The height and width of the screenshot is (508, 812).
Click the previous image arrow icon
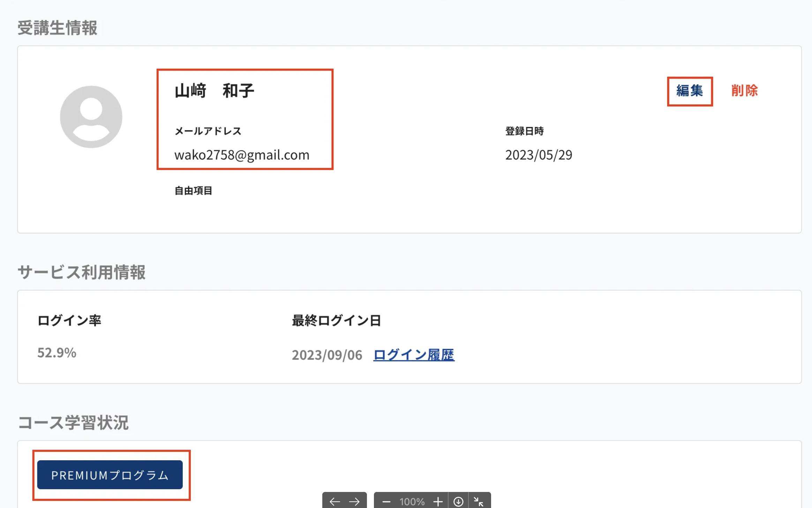point(334,502)
